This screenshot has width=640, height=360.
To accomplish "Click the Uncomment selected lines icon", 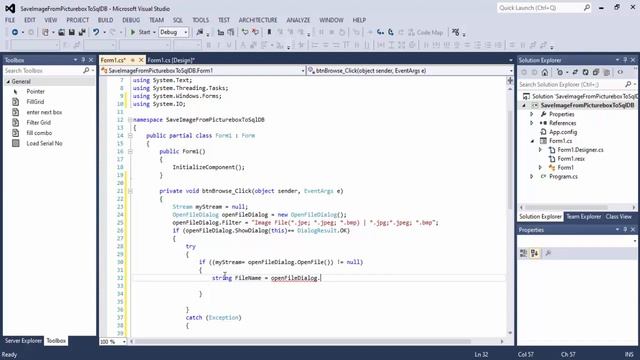I will [x=255, y=32].
